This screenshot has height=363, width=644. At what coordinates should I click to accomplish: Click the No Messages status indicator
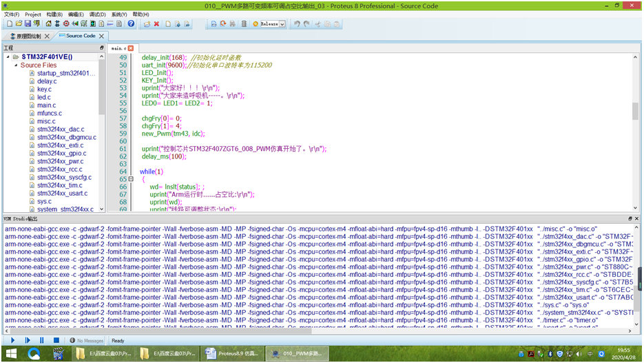coord(86,341)
